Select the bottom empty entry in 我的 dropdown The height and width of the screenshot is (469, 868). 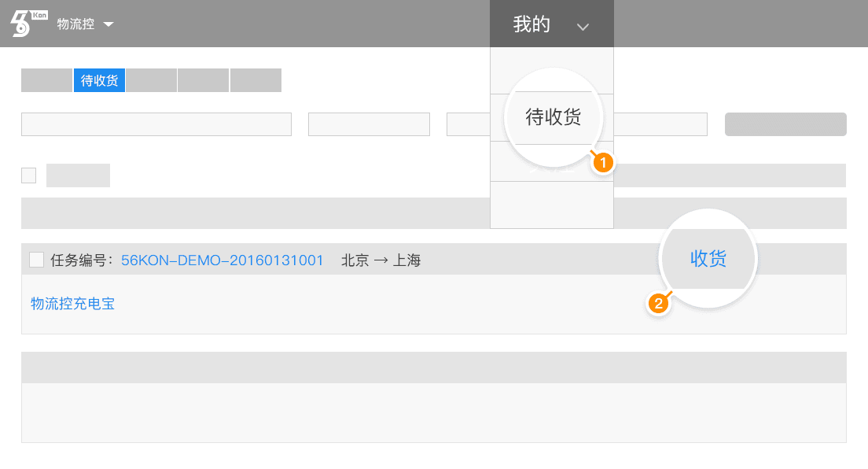[x=552, y=205]
